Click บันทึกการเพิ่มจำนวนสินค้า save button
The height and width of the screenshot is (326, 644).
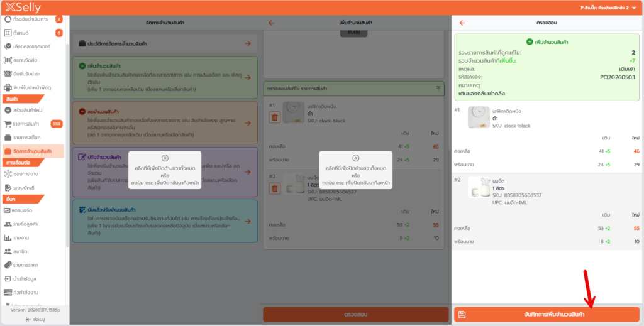click(x=546, y=314)
